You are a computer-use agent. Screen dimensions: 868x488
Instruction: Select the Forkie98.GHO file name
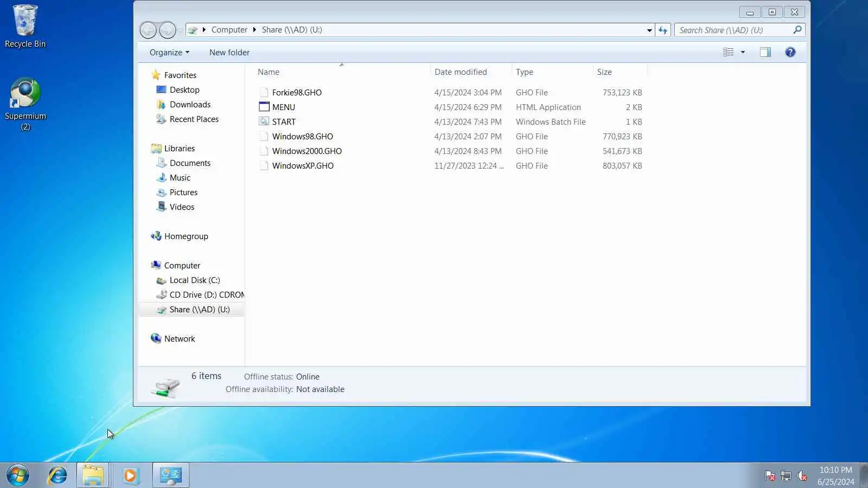point(297,92)
